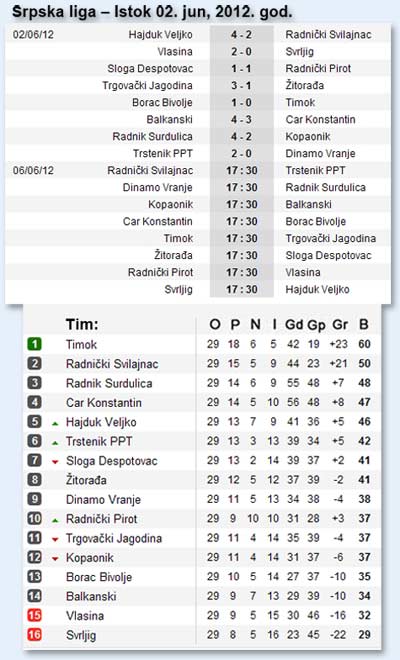The height and width of the screenshot is (660, 400).
Task: Click green up arrow beside Hajduk Veljko
Action: [55, 423]
